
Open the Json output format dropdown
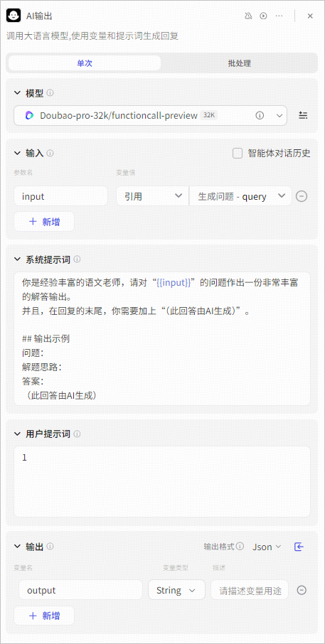[x=267, y=547]
